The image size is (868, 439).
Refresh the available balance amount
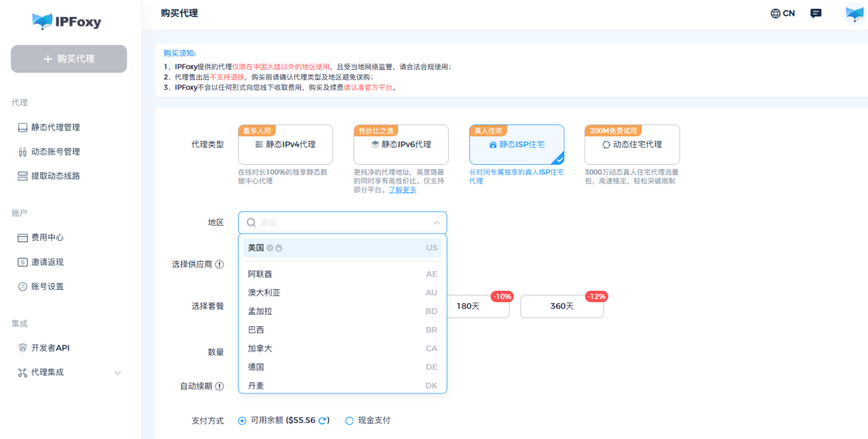(x=323, y=421)
